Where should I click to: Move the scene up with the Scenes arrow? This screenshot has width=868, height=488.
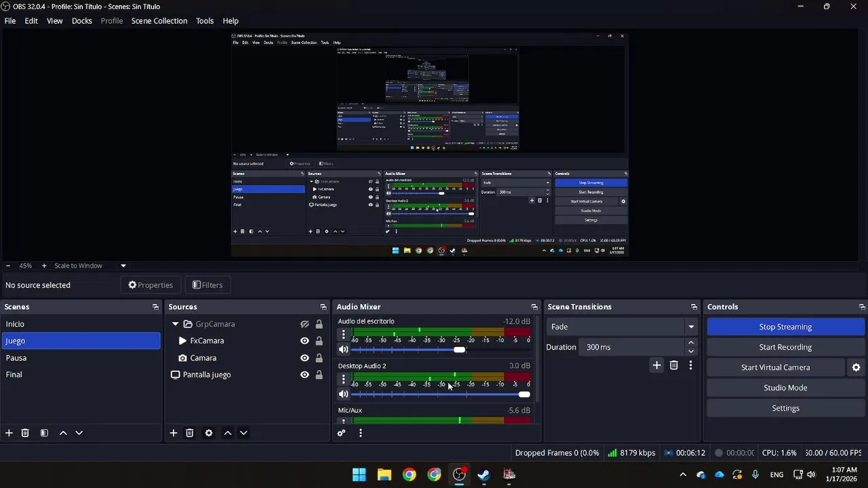(x=63, y=433)
